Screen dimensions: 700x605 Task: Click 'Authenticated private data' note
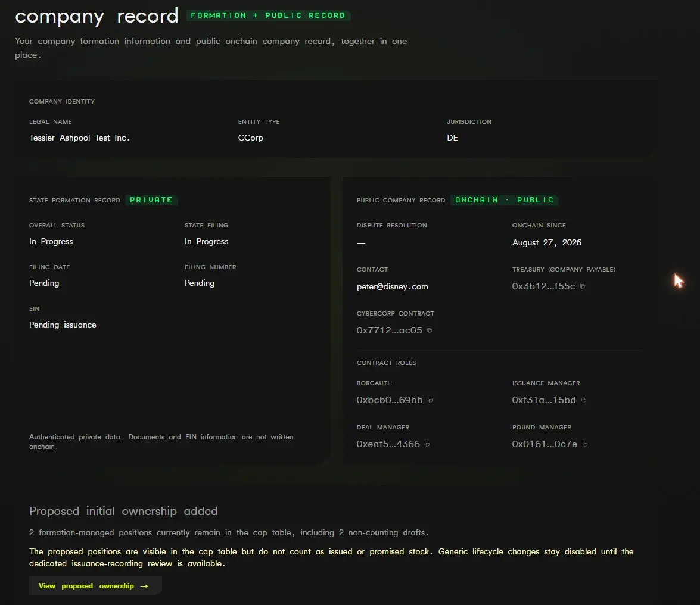pyautogui.click(x=161, y=442)
